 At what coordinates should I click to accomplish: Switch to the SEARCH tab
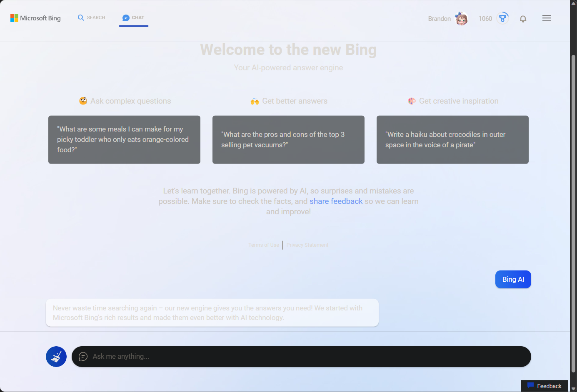coord(91,17)
